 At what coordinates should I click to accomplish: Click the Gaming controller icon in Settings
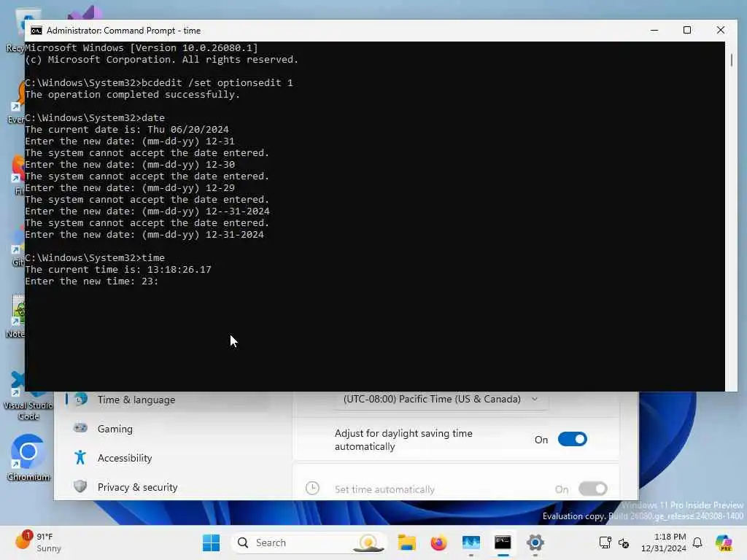(80, 428)
